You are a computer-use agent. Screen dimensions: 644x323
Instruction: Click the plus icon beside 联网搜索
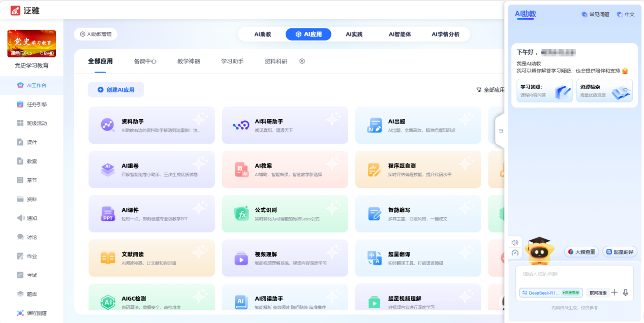[614, 293]
